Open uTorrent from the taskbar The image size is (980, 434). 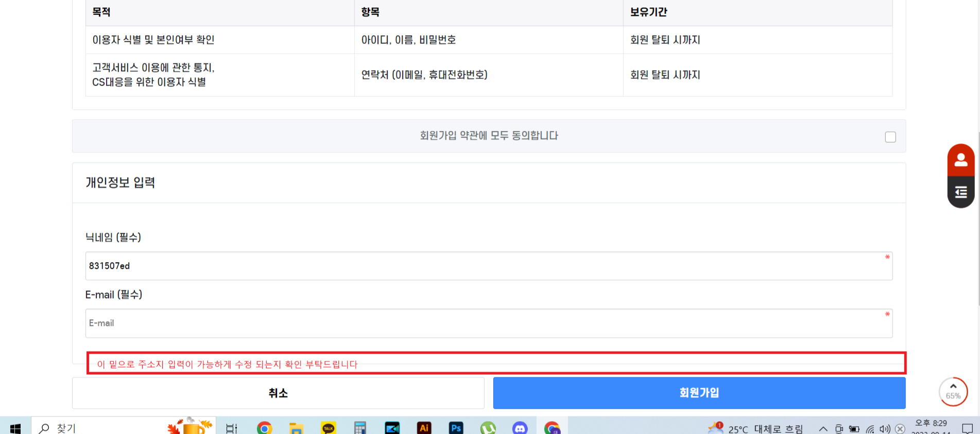click(488, 428)
